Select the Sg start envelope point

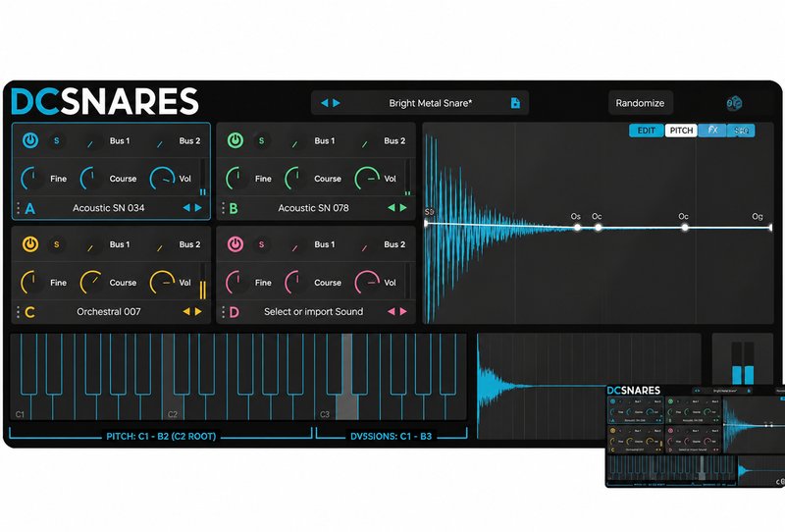click(426, 223)
